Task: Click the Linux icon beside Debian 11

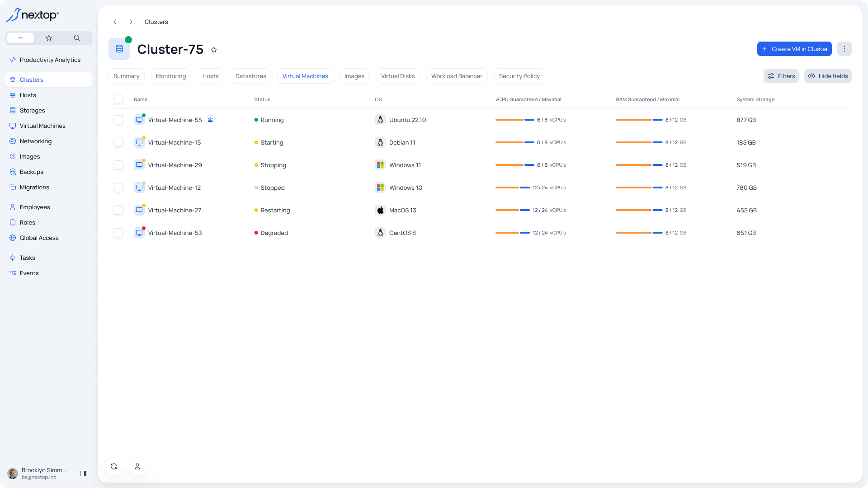Action: 380,142
